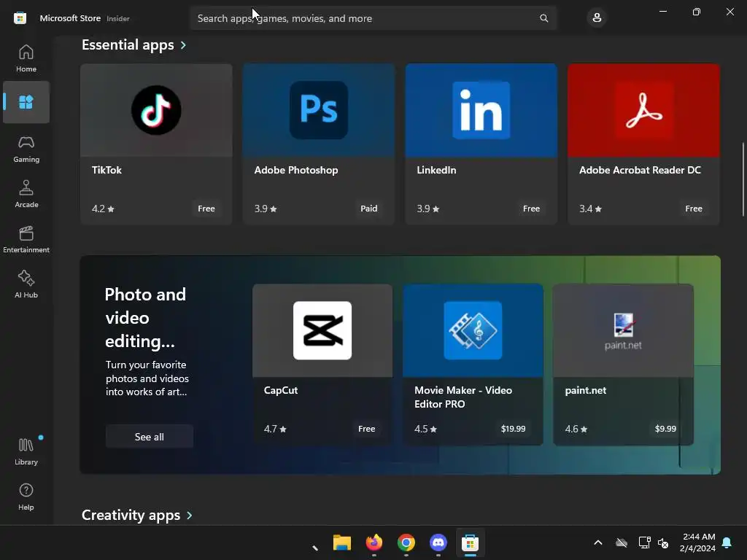Click Free badge on the TikTok card
Image resolution: width=747 pixels, height=560 pixels.
point(206,209)
